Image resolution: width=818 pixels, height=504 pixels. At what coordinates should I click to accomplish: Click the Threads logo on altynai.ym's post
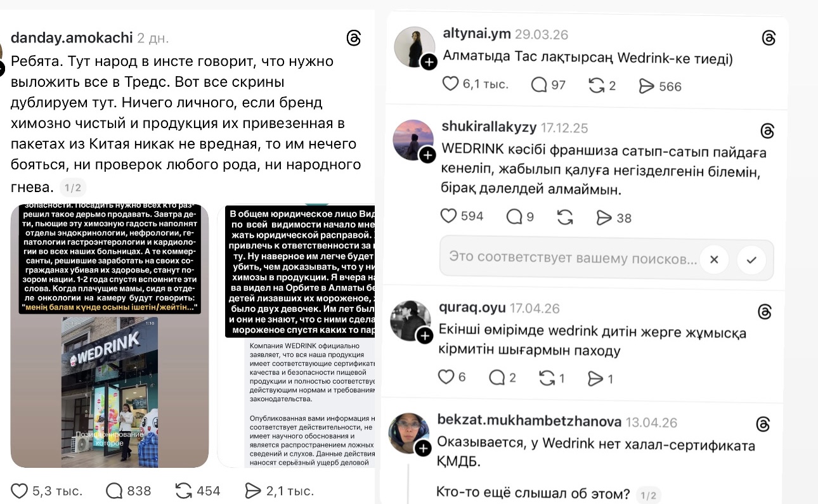(x=769, y=38)
